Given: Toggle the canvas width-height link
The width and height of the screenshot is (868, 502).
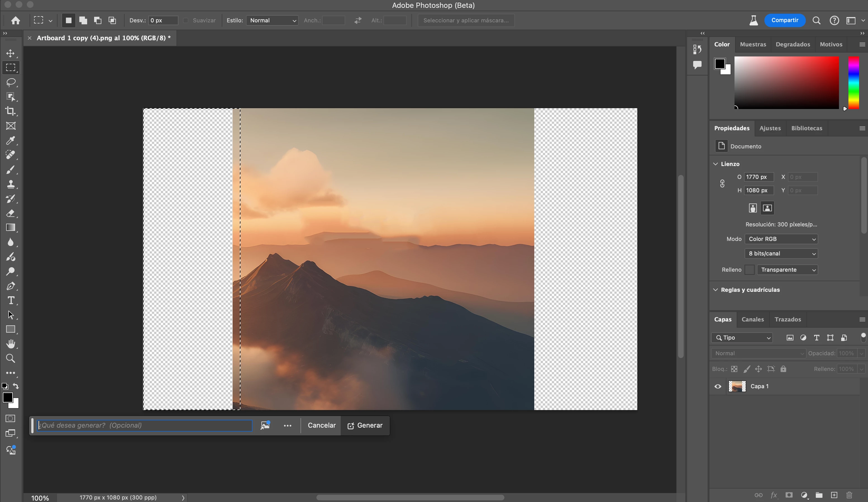Looking at the screenshot, I should coord(722,184).
